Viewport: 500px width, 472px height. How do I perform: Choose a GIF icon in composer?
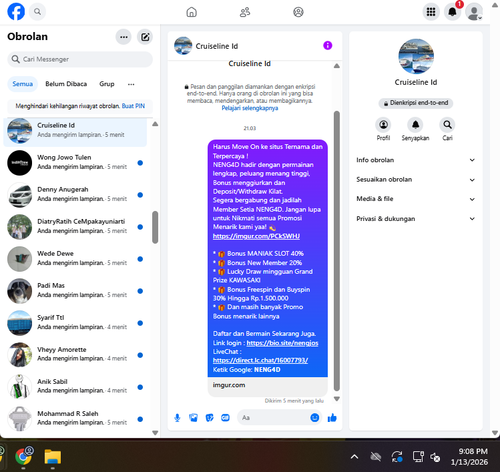point(225,418)
